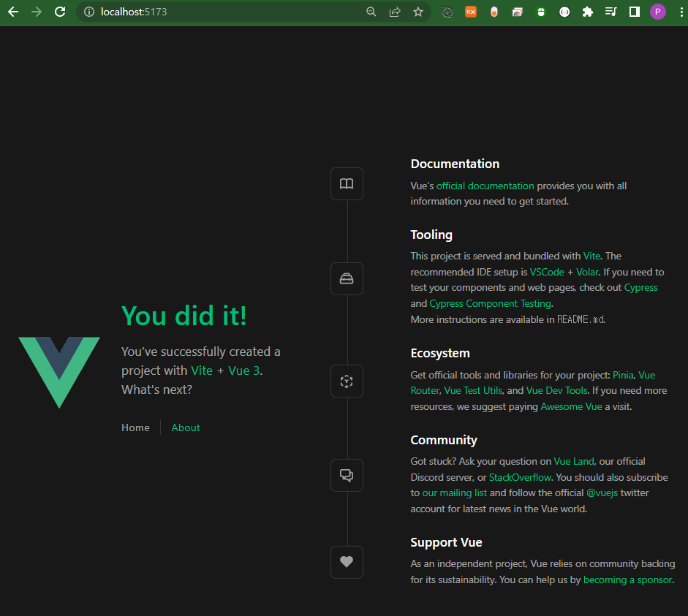Image resolution: width=688 pixels, height=616 pixels.
Task: Open the green extension icon in toolbar
Action: point(541,12)
